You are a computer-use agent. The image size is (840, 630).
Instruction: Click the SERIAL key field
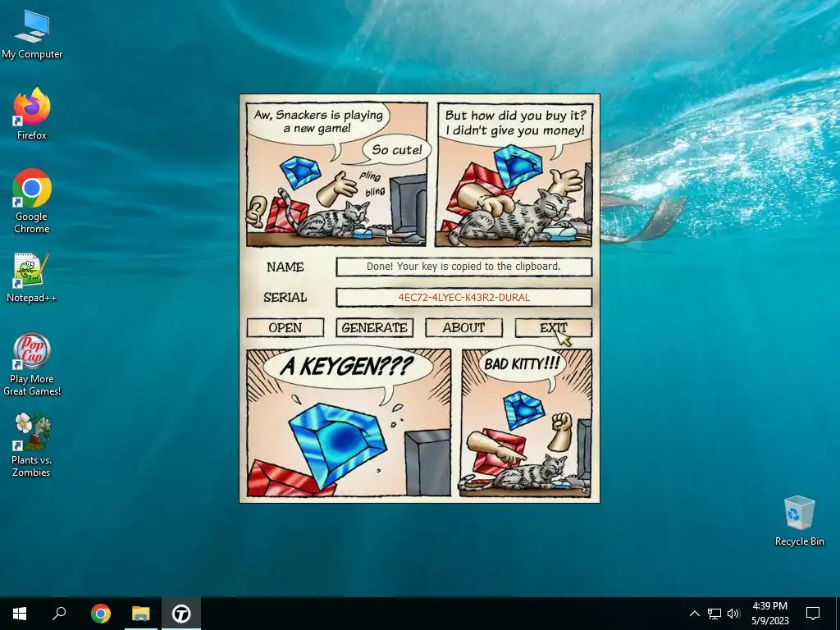point(464,297)
